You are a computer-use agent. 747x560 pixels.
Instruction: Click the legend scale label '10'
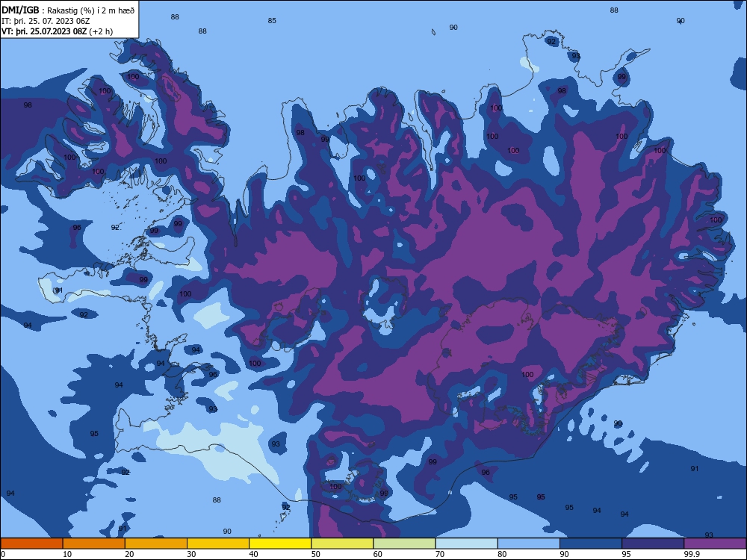[x=67, y=554]
